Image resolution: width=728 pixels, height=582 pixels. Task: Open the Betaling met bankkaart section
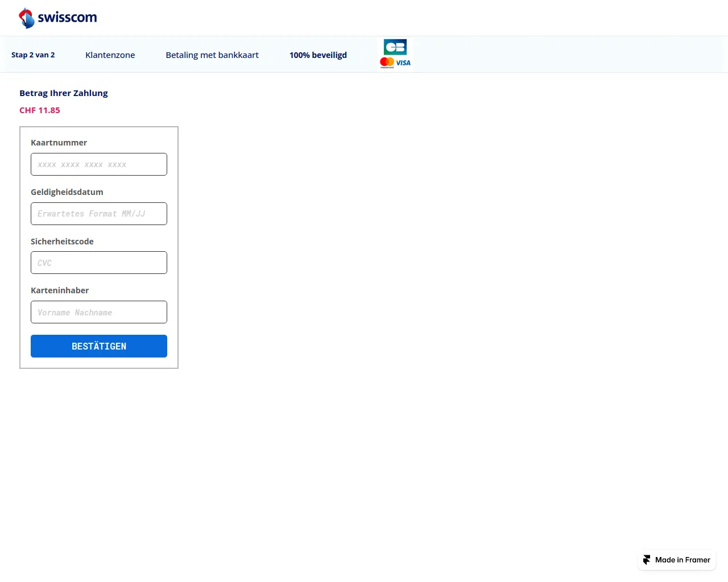pos(212,55)
